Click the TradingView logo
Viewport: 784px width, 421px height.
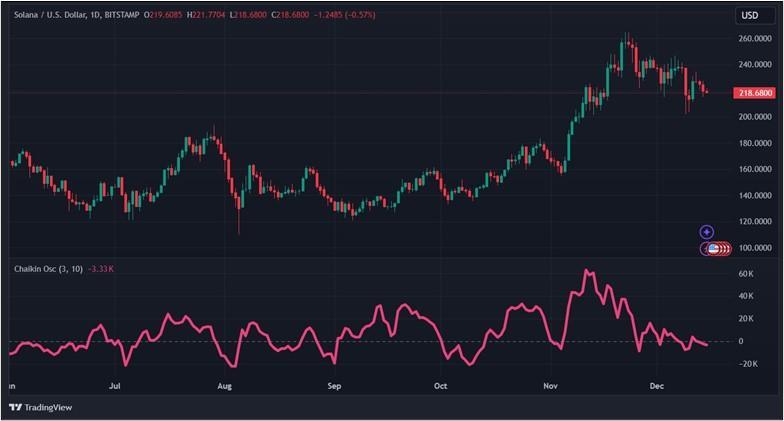(40, 408)
